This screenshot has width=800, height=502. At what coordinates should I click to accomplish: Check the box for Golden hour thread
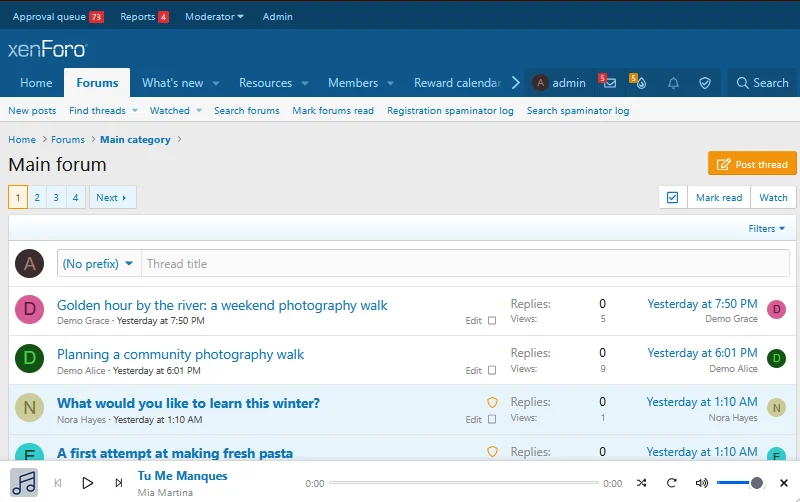tap(492, 321)
